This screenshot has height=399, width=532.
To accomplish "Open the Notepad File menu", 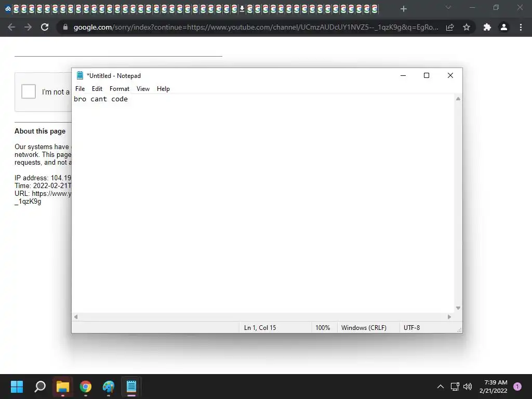I will pos(80,88).
